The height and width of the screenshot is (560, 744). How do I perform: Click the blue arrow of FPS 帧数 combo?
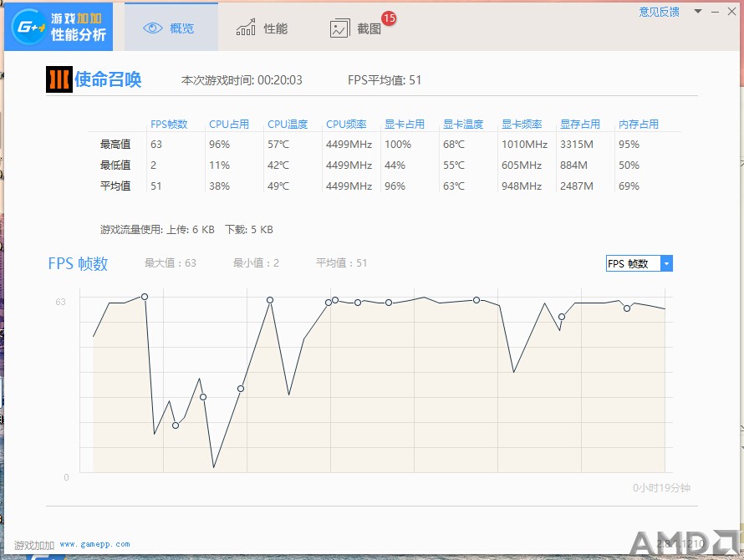click(666, 263)
